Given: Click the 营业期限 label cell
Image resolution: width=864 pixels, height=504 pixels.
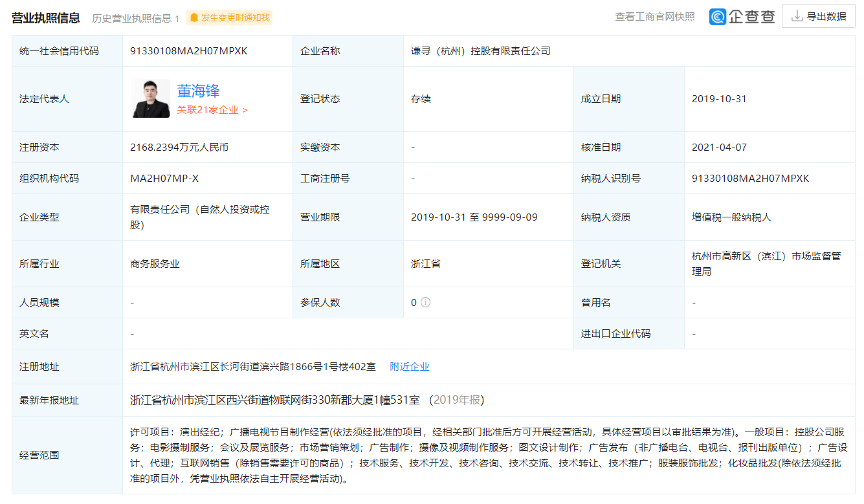Looking at the screenshot, I should click(x=348, y=217).
